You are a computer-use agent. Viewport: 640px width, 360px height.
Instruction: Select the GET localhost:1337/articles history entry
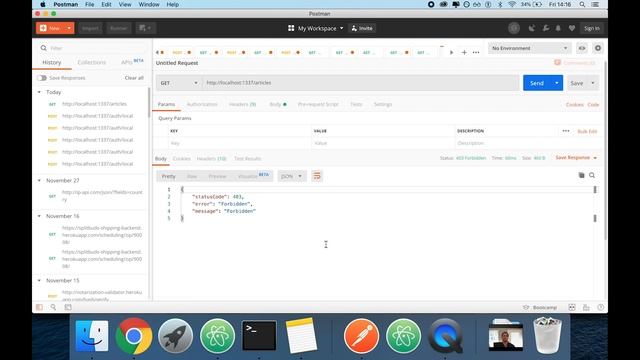91,104
